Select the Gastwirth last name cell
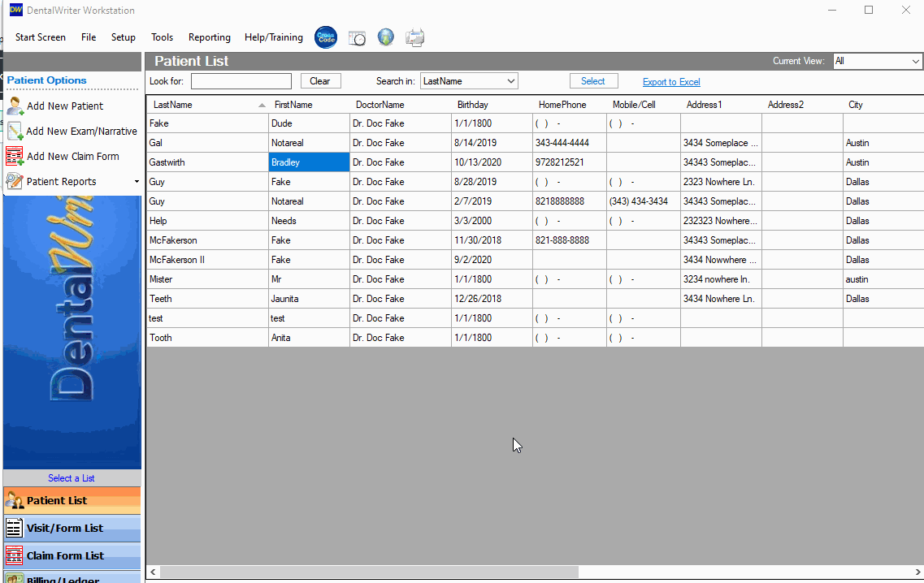 click(x=207, y=162)
